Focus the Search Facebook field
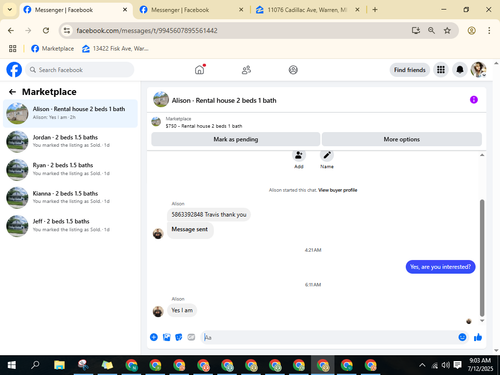Viewport: 500px width, 375px height. 80,70
